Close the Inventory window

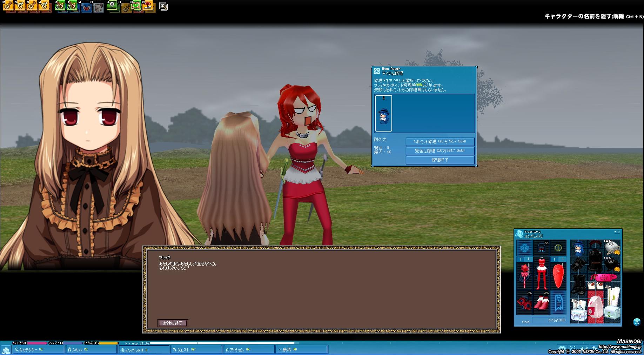pyautogui.click(x=618, y=232)
